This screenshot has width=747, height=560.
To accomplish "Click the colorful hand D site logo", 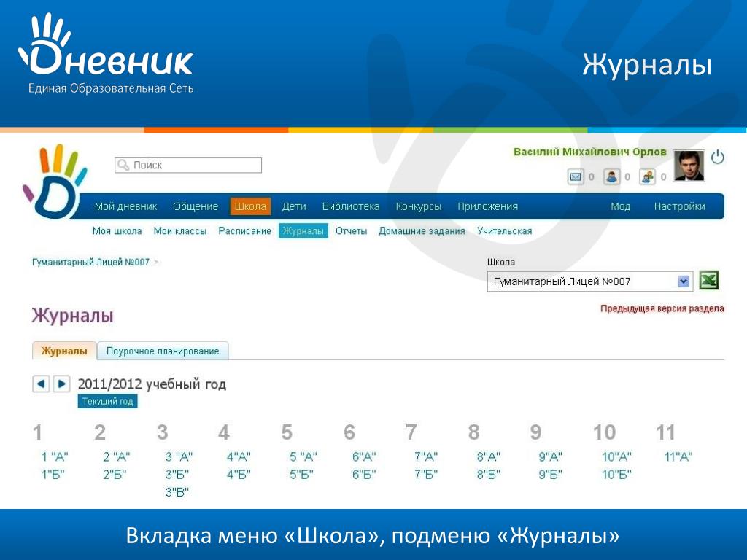I will (55, 181).
